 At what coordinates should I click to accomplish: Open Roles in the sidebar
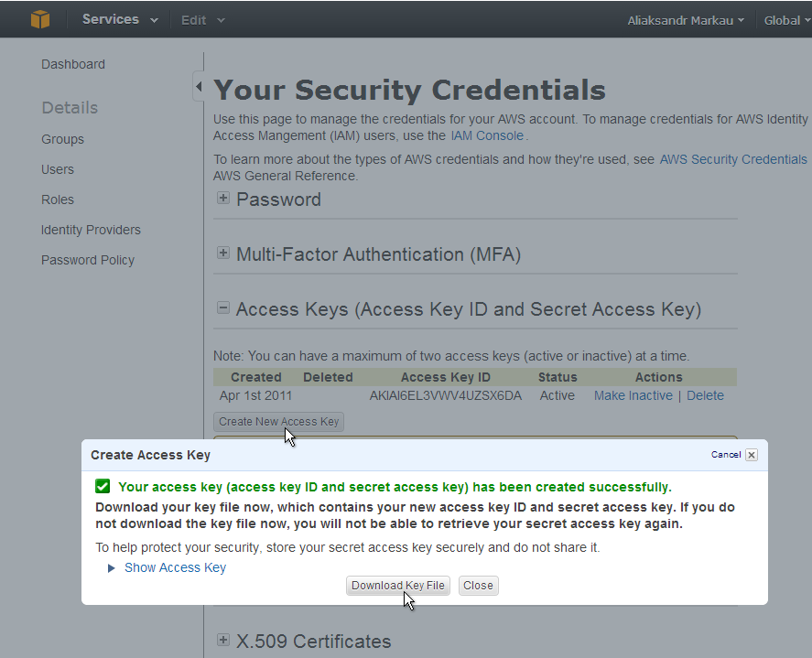pyautogui.click(x=58, y=200)
